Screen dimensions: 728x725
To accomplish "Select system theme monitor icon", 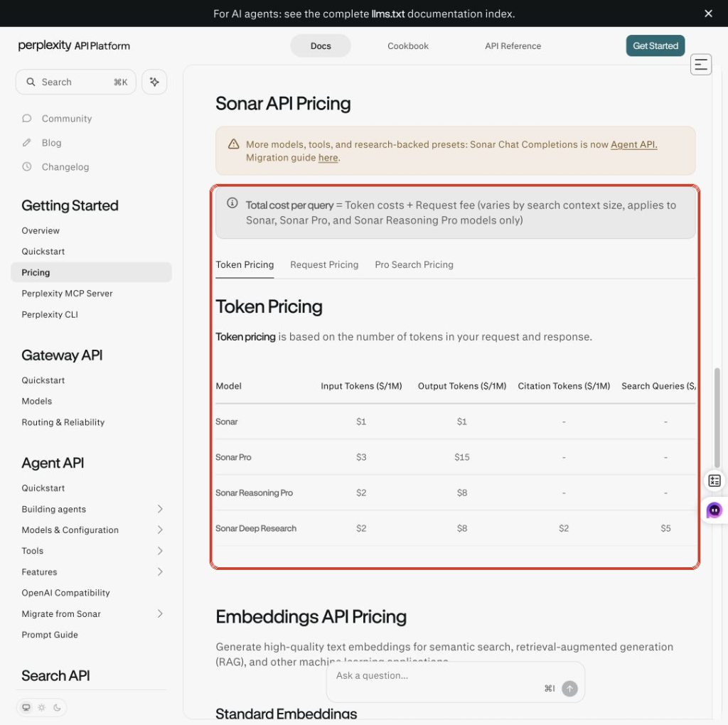I will pos(26,708).
